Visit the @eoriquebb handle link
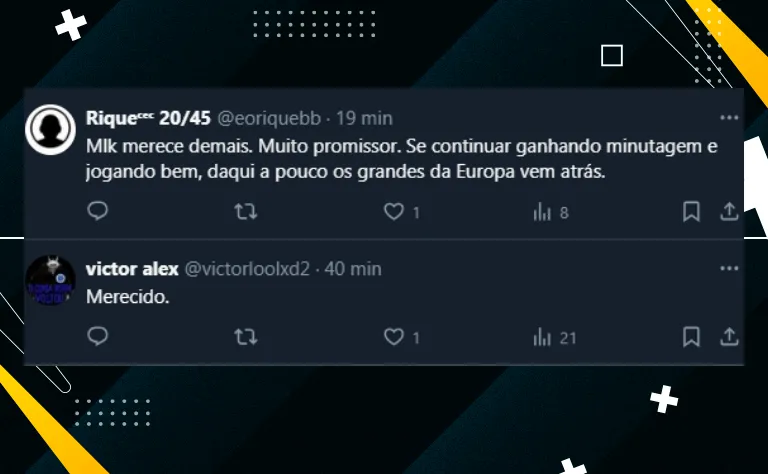Image resolution: width=768 pixels, height=474 pixels. 269,118
